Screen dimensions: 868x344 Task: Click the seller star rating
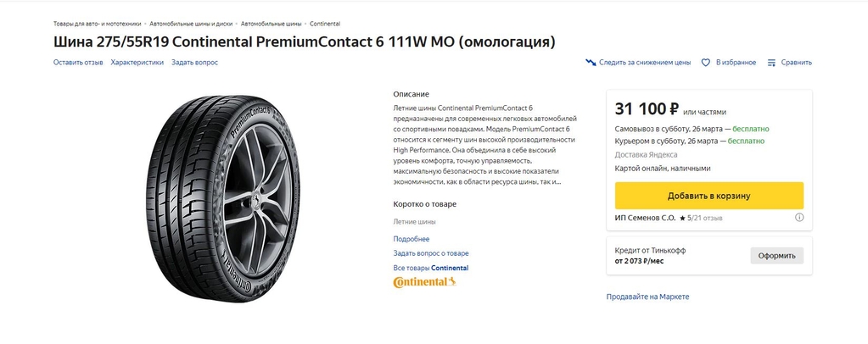[x=686, y=218]
